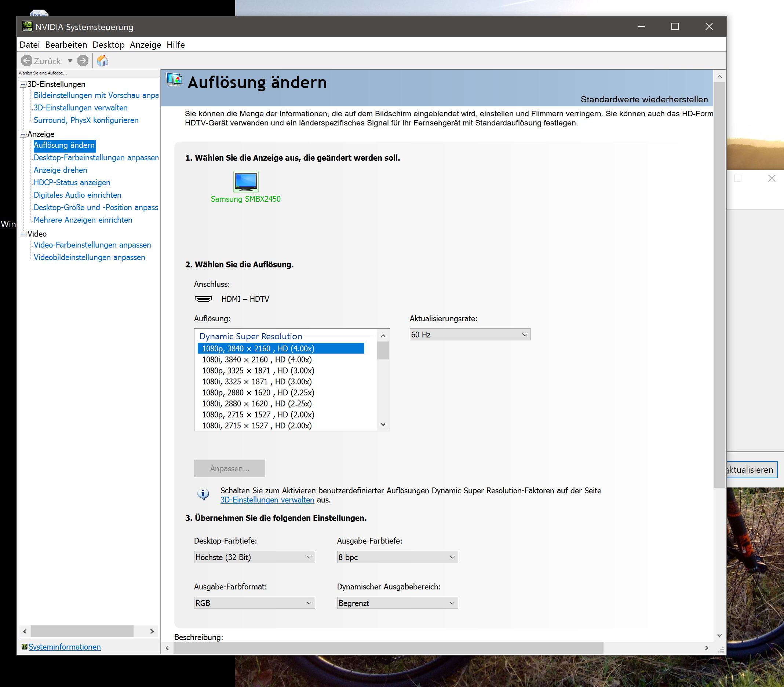Click the blue info icon below Anpassen
This screenshot has width=784, height=687.
203,494
